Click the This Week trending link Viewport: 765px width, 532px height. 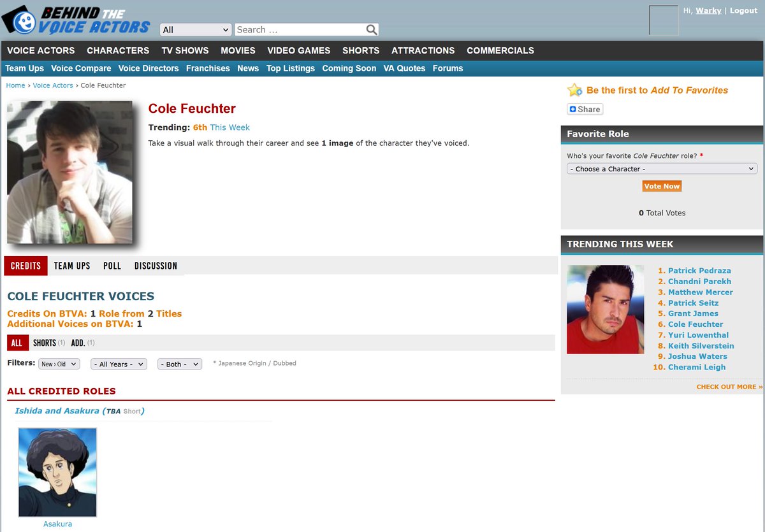coord(229,127)
